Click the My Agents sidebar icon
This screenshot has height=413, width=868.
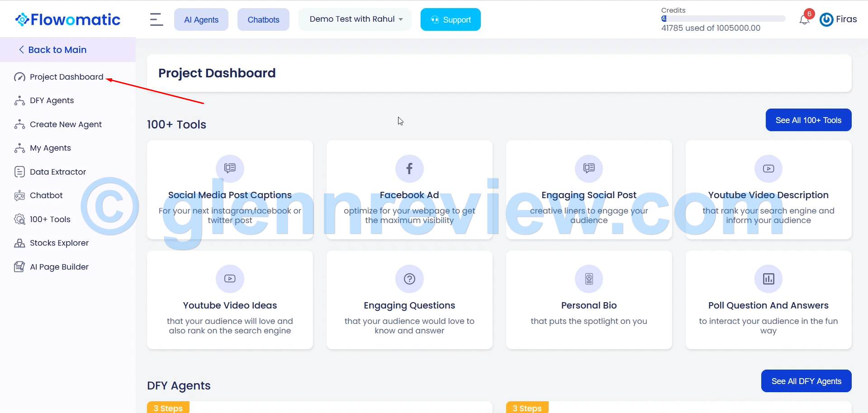19,148
